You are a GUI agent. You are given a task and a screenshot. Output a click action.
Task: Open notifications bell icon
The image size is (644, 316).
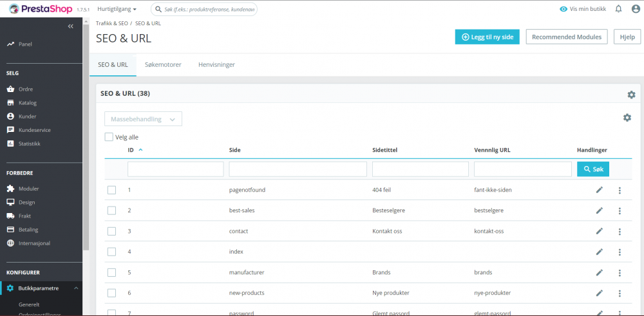[x=618, y=8]
